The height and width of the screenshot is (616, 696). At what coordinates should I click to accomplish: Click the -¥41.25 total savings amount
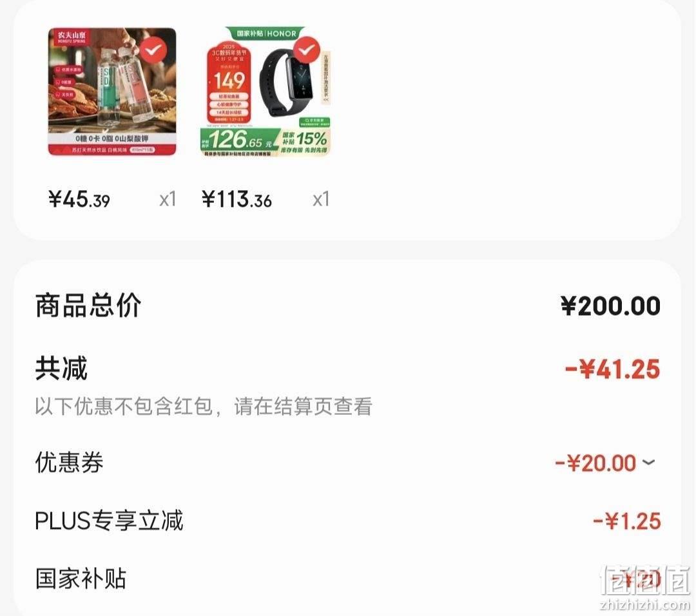613,369
